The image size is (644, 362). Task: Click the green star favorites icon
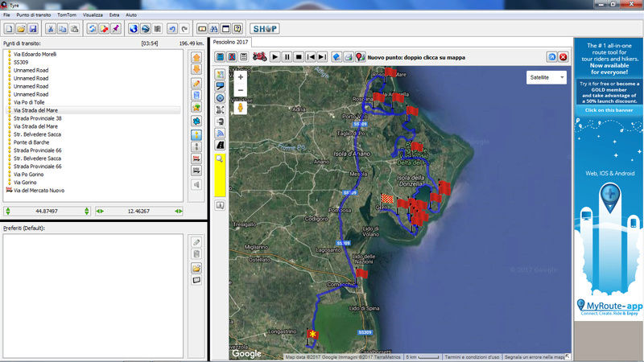point(196,108)
